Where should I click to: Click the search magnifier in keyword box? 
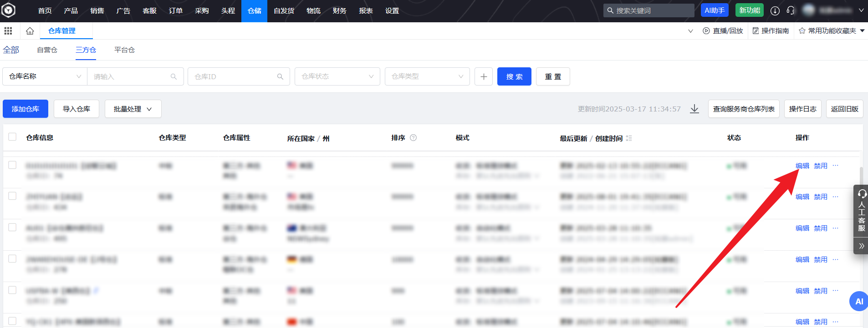click(x=610, y=10)
